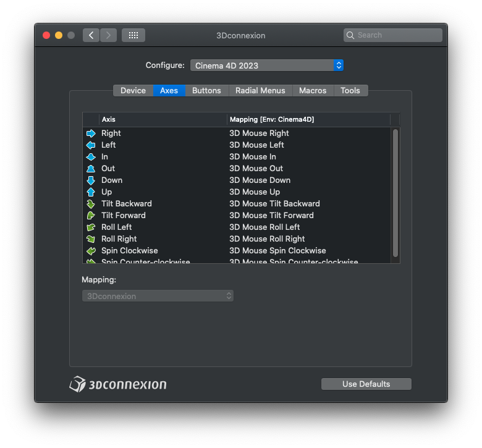
Task: Open the disabled Mapping 3Dconnexion dropdown
Action: coord(158,296)
